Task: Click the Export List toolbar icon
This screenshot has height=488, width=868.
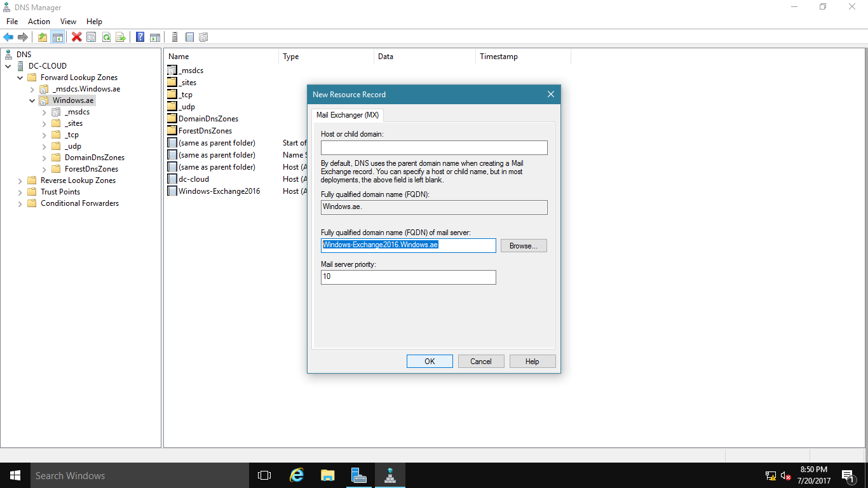Action: (x=121, y=37)
